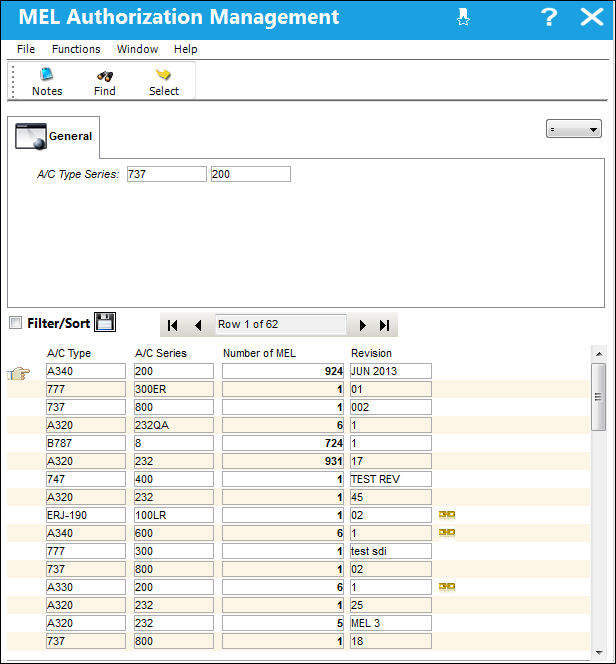Go to previous row arrow

198,325
